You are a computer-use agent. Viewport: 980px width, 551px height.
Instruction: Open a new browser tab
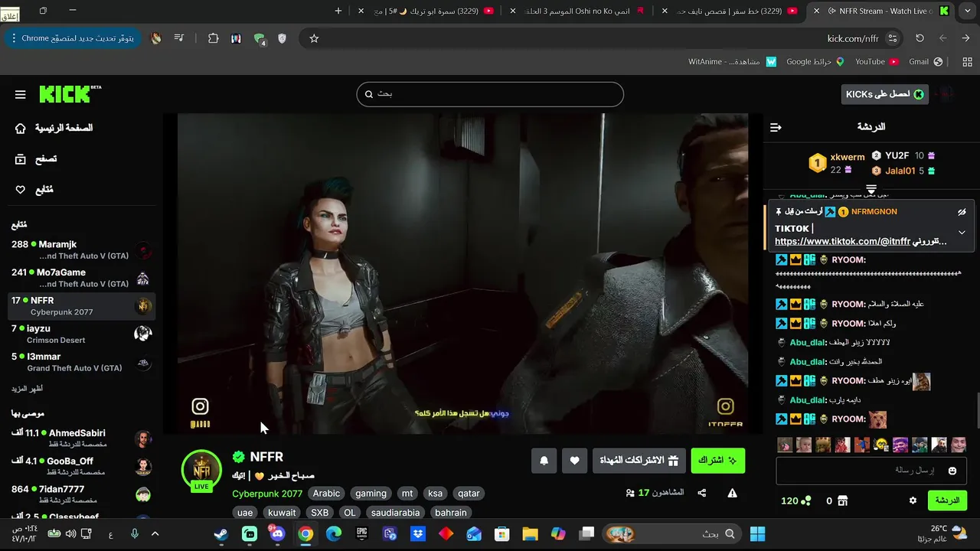(338, 11)
